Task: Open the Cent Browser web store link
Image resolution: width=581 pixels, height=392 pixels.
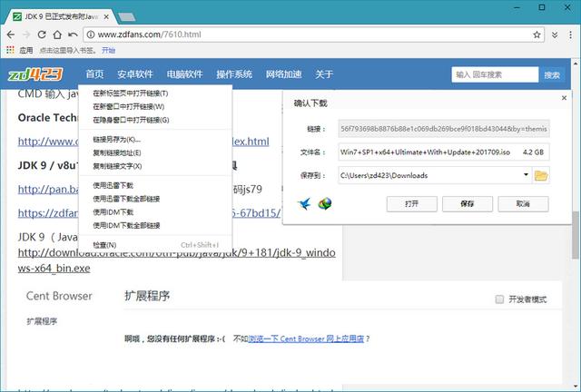Action: point(306,338)
